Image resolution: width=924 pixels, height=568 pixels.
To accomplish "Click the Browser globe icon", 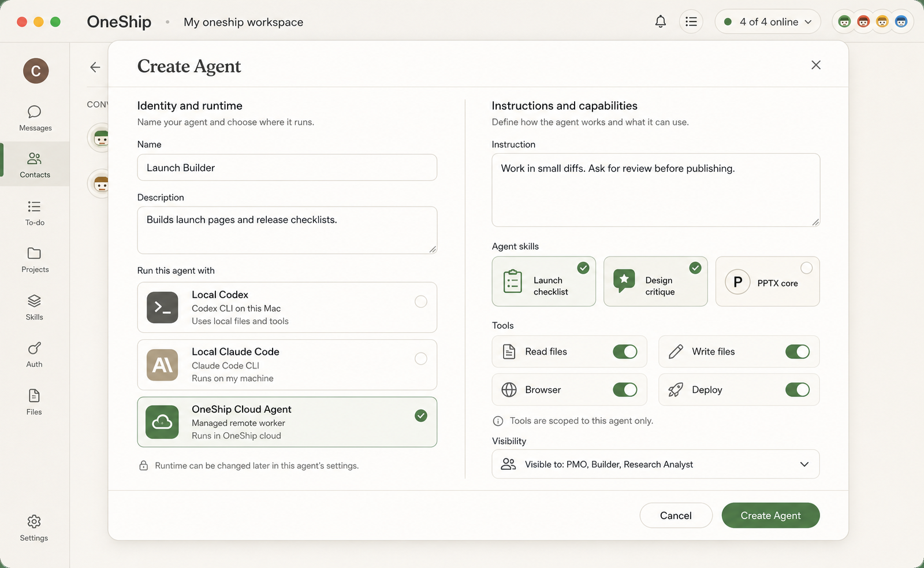I will (x=509, y=390).
